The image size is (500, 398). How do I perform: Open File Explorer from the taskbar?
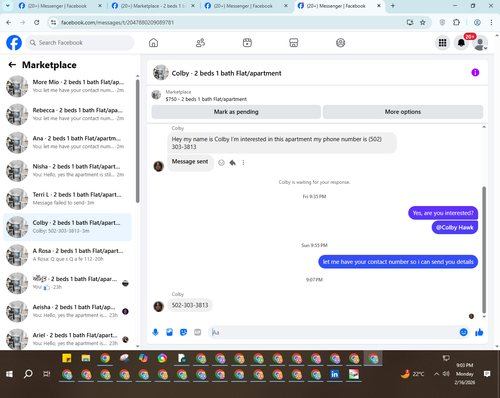[86, 358]
